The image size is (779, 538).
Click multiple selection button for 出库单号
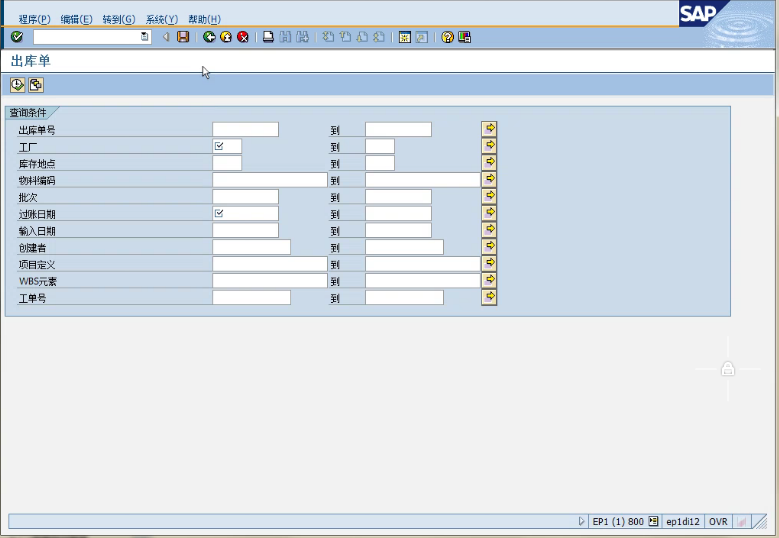[489, 129]
